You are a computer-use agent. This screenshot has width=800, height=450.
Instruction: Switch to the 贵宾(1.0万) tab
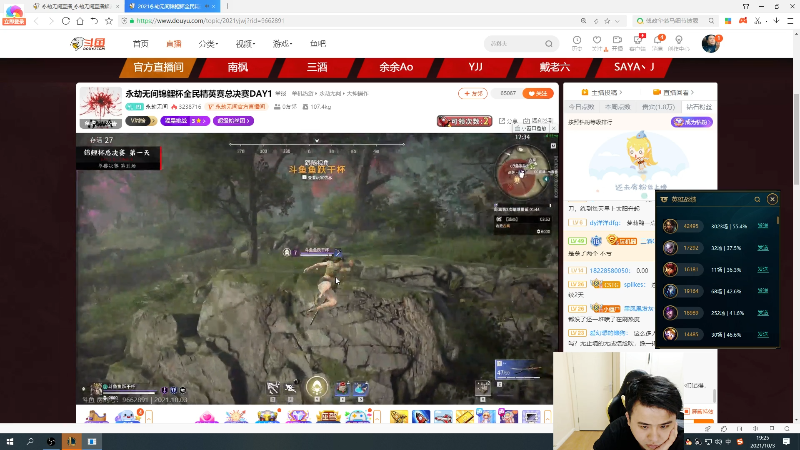pos(658,107)
